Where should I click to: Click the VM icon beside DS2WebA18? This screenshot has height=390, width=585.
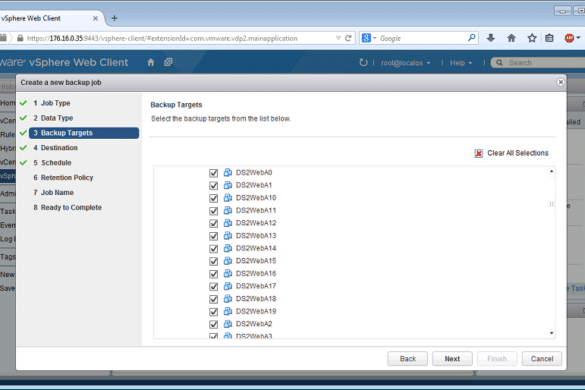[228, 299]
